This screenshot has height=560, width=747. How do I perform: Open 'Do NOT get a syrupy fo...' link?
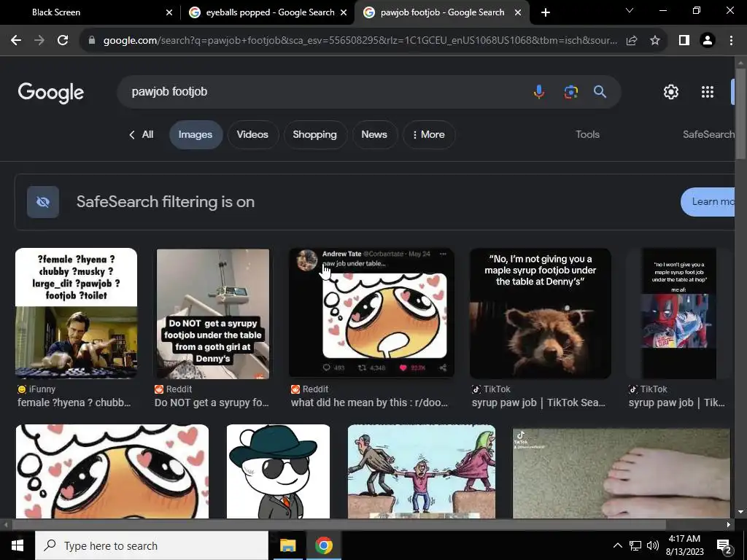click(x=212, y=402)
